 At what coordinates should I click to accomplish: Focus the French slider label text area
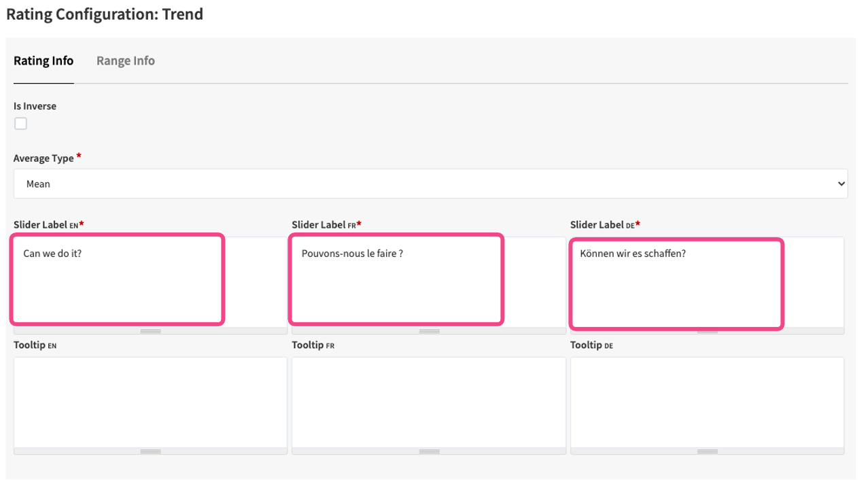[396, 279]
